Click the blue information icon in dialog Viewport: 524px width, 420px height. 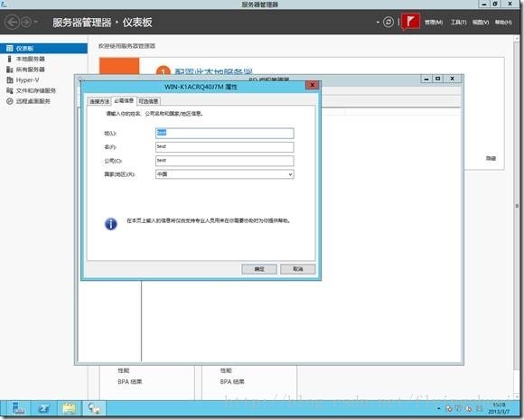[x=110, y=224]
